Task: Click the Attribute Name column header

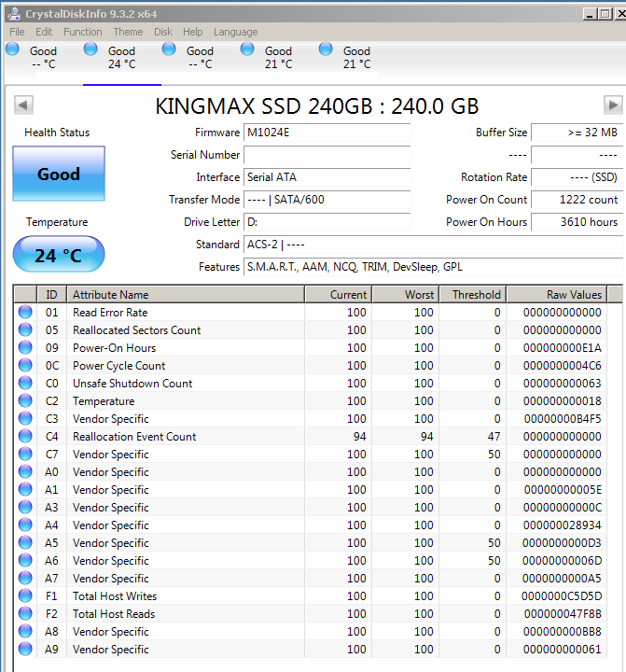Action: pyautogui.click(x=186, y=294)
